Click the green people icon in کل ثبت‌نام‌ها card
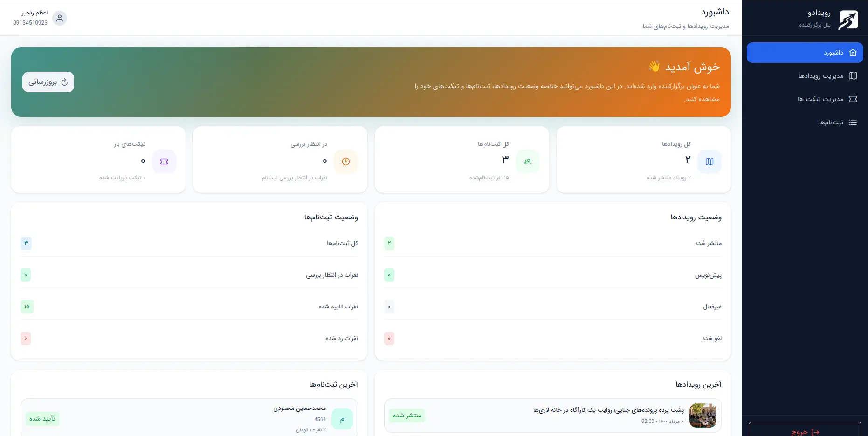The width and height of the screenshot is (868, 436). pyautogui.click(x=528, y=162)
